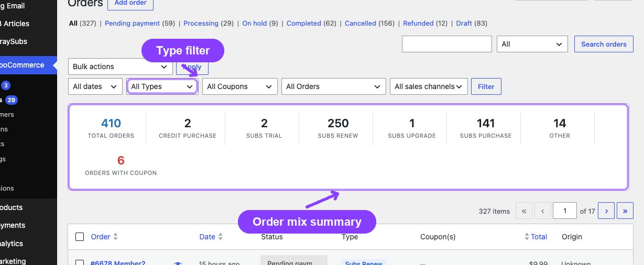Click the Filter button

[486, 86]
